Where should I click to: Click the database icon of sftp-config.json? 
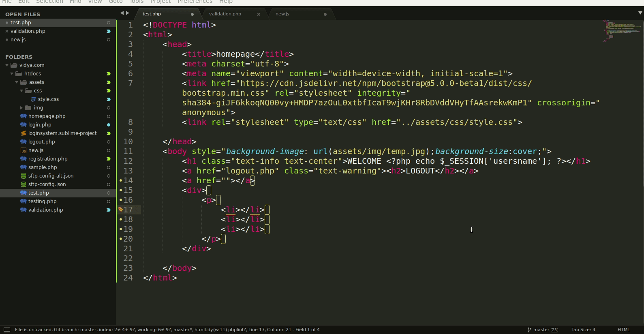[x=23, y=184]
